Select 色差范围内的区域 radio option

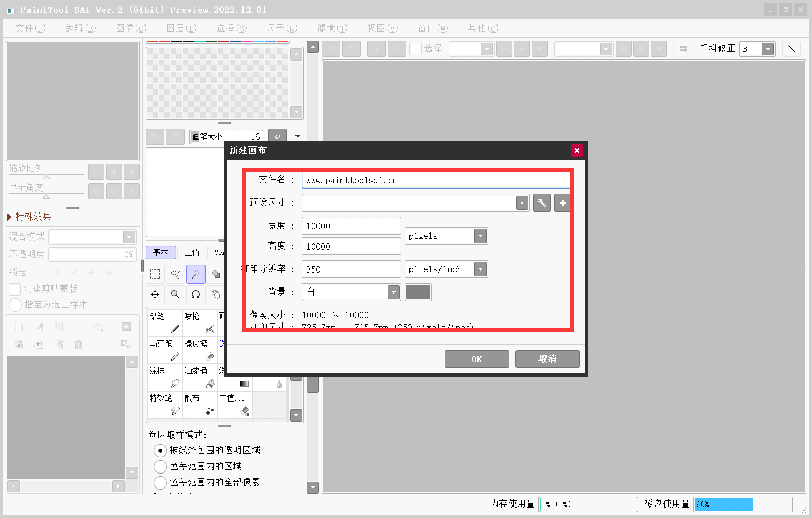[160, 467]
